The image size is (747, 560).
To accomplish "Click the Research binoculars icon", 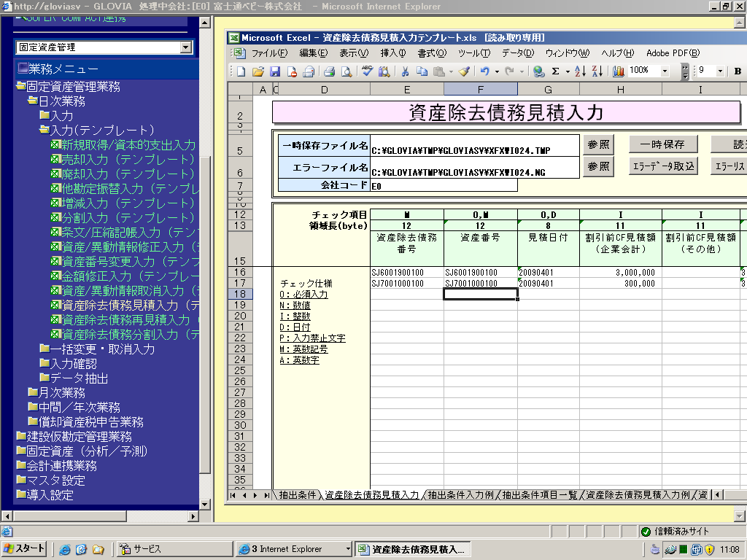I will point(384,71).
